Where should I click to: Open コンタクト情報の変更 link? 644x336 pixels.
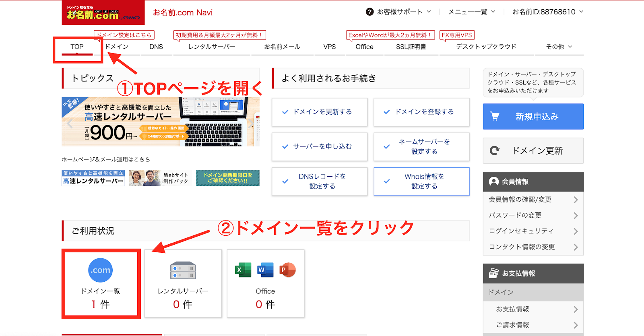(x=522, y=247)
